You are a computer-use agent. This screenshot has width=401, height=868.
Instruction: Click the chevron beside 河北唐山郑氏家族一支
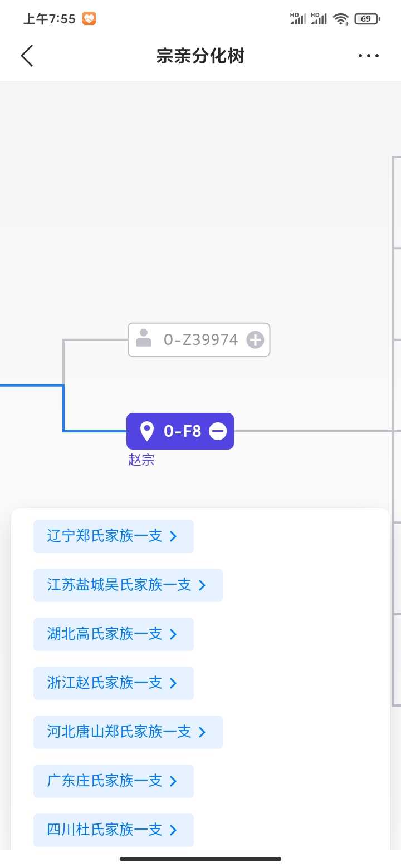[202, 732]
